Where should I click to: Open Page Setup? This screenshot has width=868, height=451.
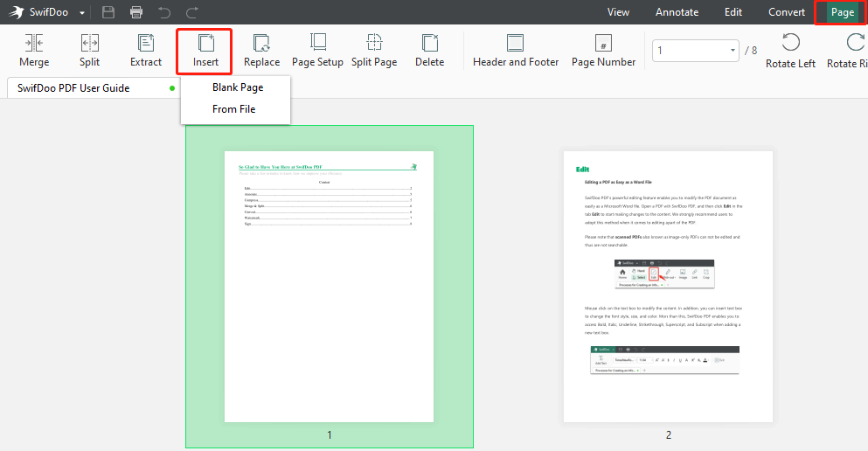coord(318,51)
